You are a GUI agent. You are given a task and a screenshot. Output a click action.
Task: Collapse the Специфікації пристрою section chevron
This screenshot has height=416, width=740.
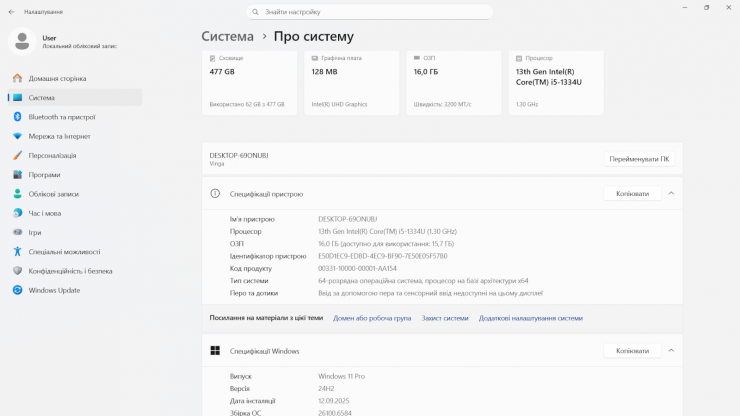[671, 193]
